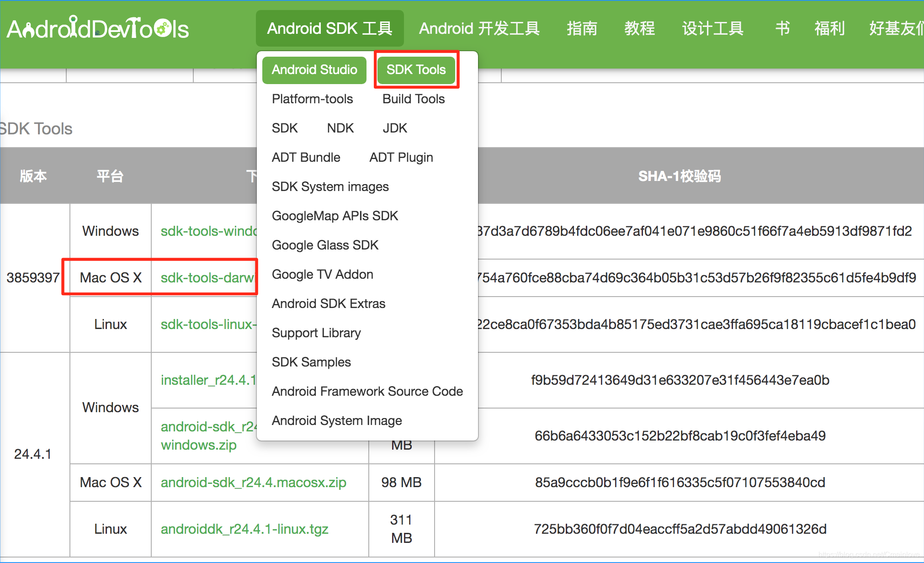Click the version 3859397 cell
924x563 pixels.
coord(33,278)
